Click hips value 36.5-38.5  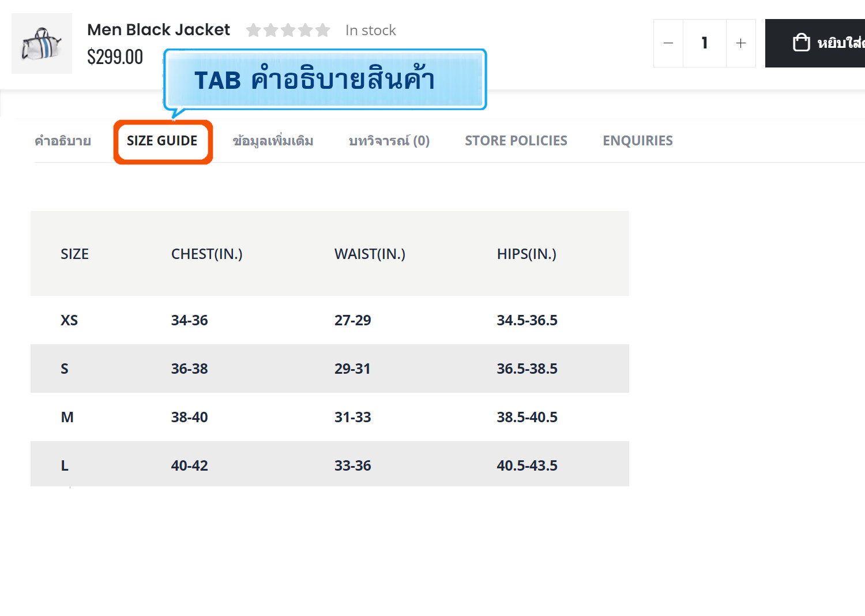[527, 369]
